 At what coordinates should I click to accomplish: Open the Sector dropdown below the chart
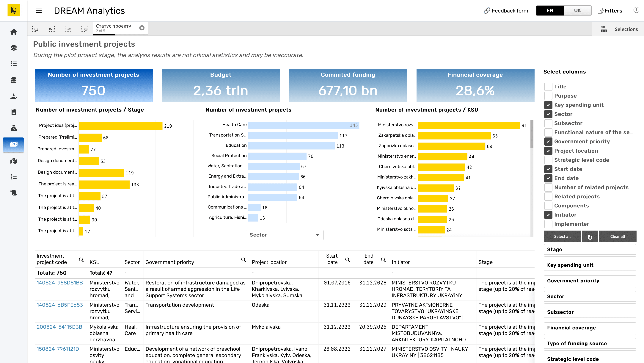pos(284,235)
